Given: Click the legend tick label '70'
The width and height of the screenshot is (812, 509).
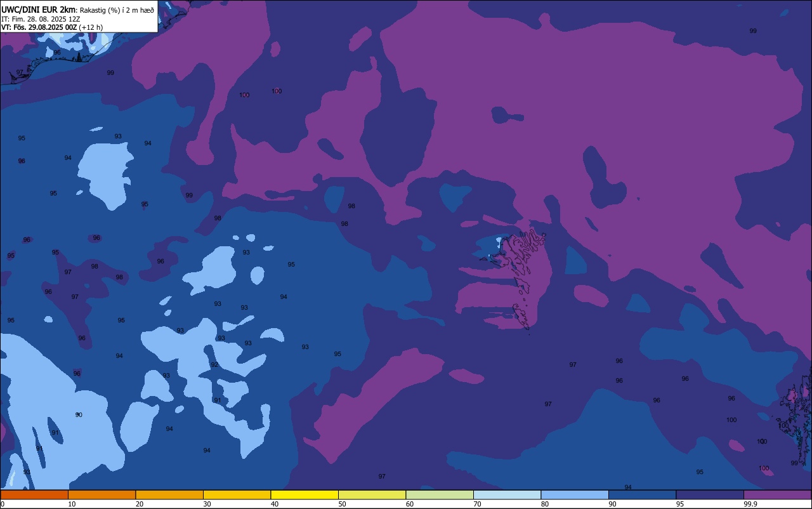Looking at the screenshot, I should click(477, 504).
